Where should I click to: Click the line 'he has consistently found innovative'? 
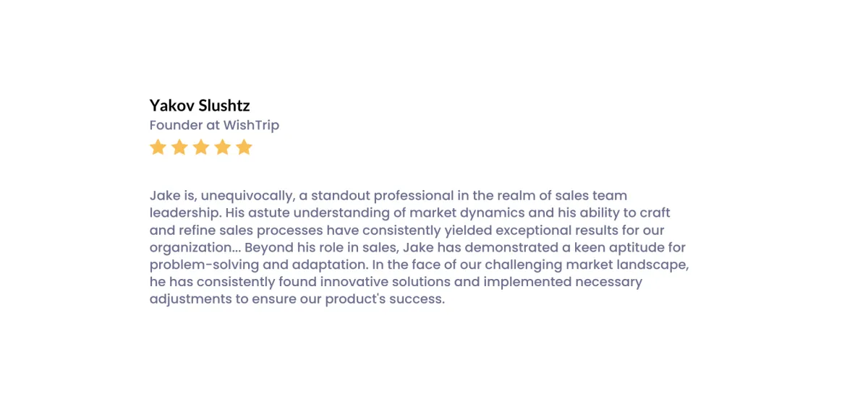(x=396, y=282)
